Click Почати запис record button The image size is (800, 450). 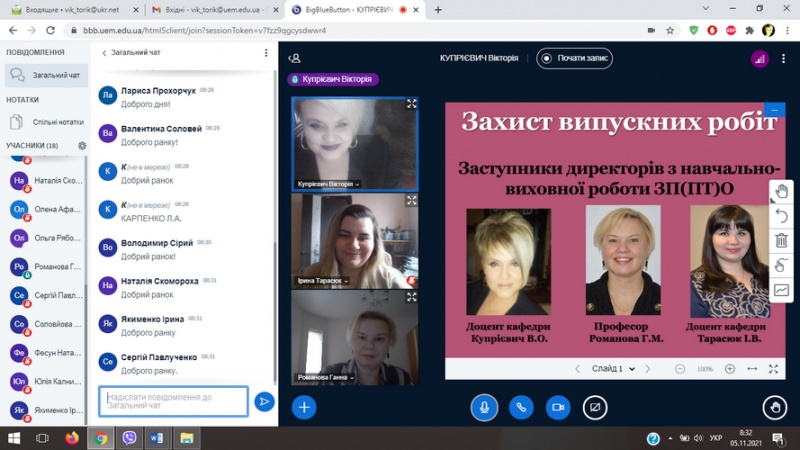(x=574, y=58)
